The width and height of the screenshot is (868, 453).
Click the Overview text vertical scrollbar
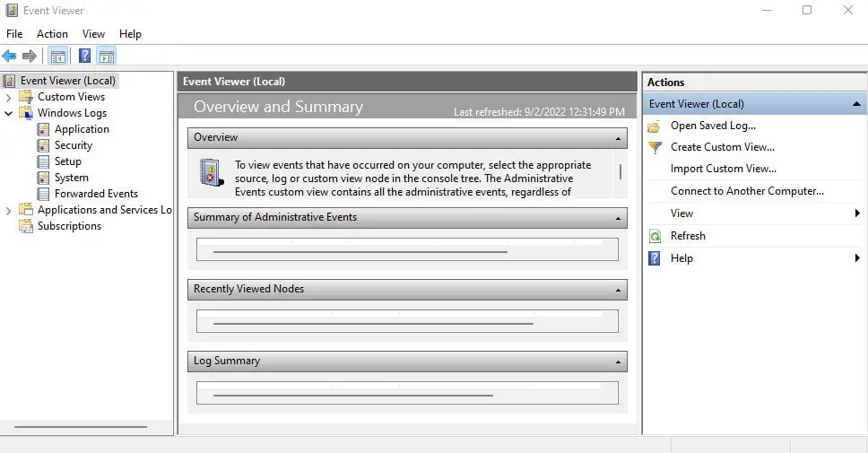point(620,171)
